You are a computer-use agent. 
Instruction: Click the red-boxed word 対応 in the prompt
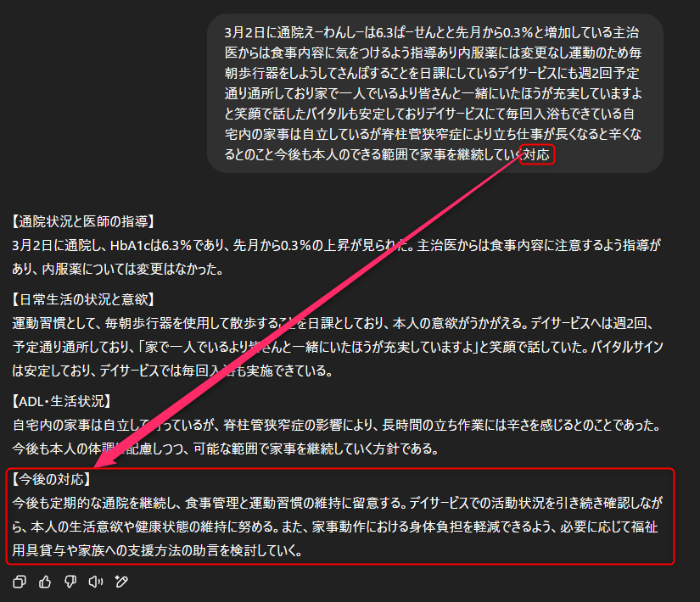536,155
